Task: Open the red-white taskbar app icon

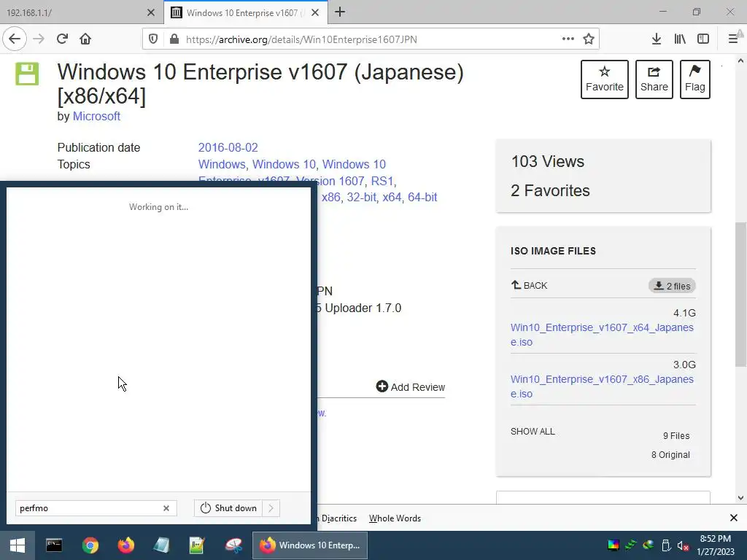Action: 233,545
